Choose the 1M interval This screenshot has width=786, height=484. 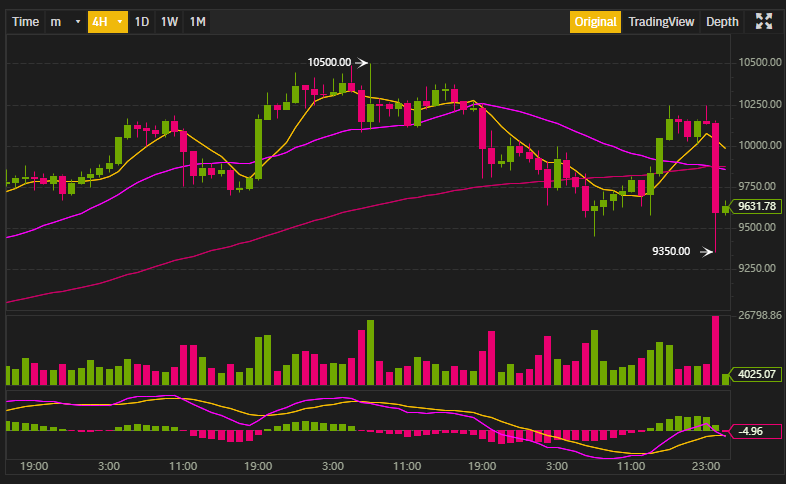[198, 21]
